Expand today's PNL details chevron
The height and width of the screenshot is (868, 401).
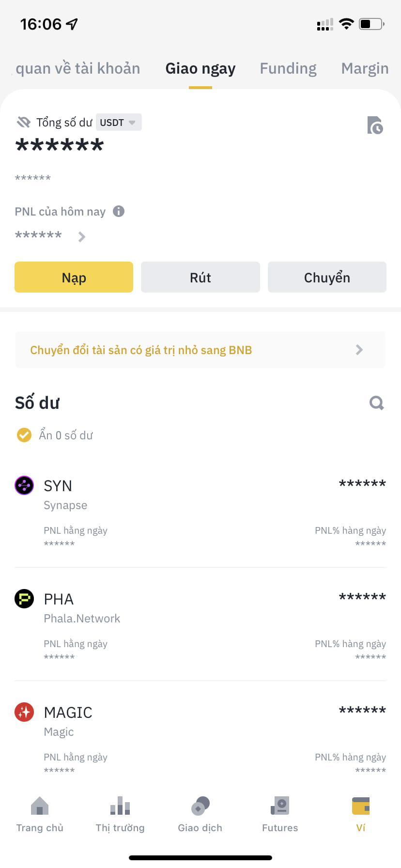point(82,237)
